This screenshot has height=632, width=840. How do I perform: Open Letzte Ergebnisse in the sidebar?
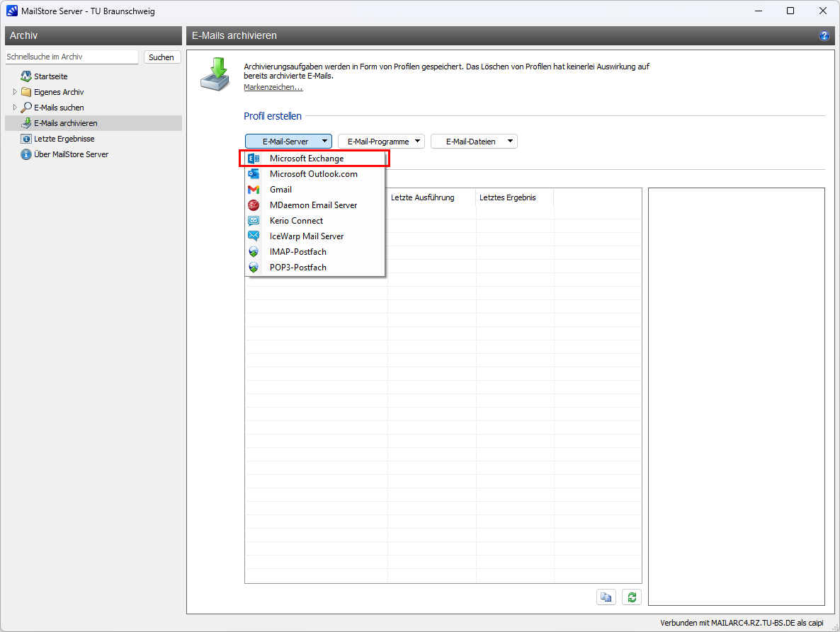pyautogui.click(x=64, y=139)
